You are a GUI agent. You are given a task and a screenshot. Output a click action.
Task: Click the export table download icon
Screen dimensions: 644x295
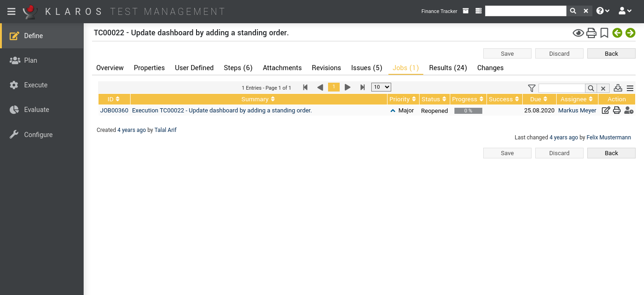point(618,88)
